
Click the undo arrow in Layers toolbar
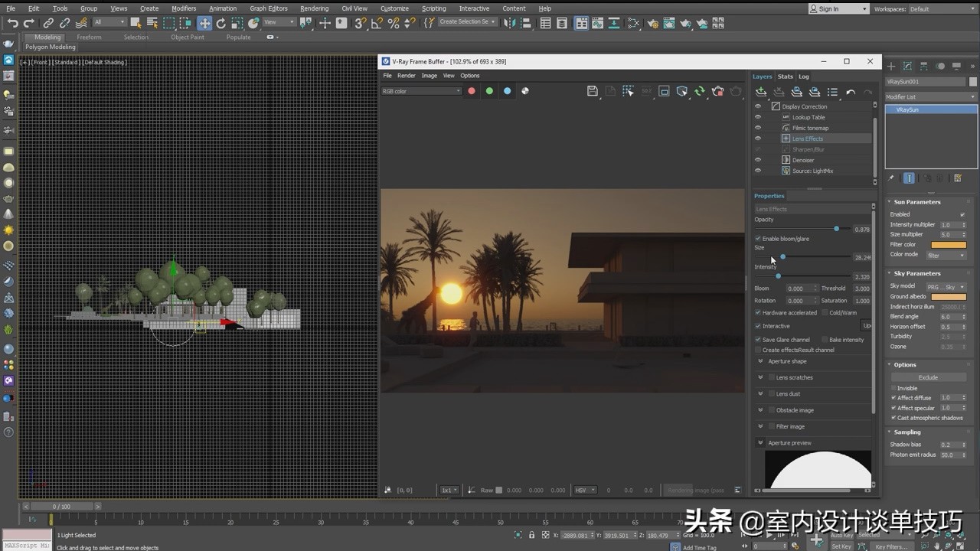[851, 92]
